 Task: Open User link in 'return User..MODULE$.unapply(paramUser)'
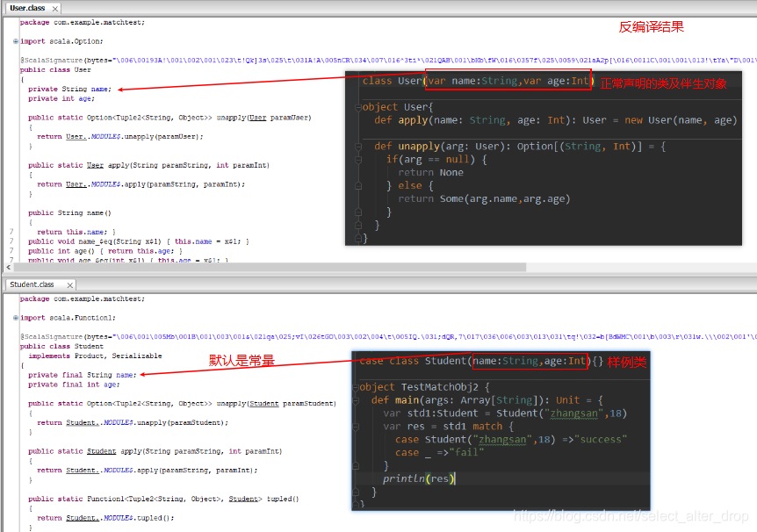[75, 137]
